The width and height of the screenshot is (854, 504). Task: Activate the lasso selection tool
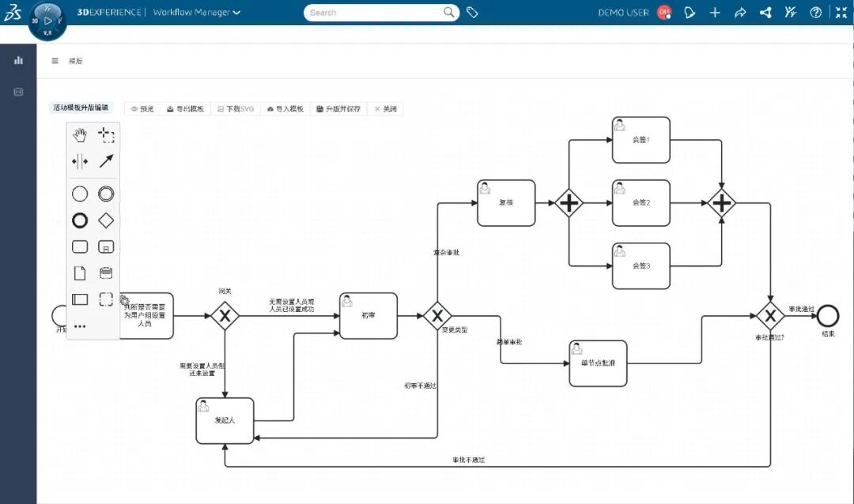tap(106, 135)
